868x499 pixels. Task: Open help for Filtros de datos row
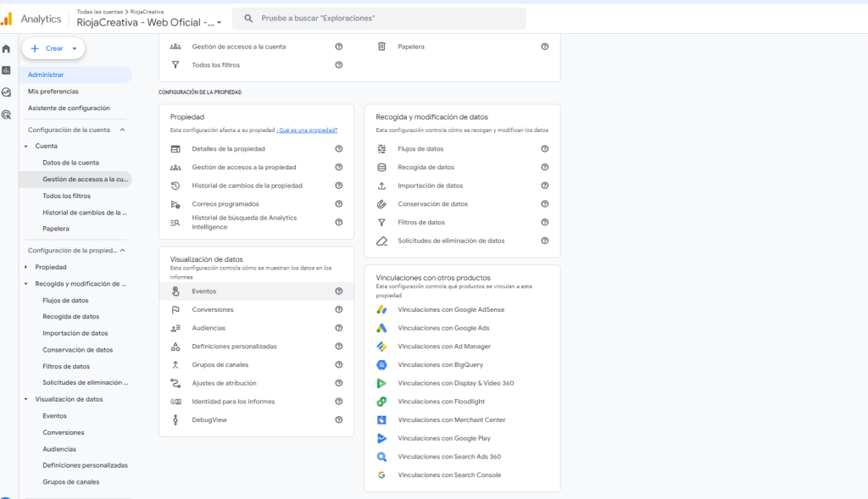pyautogui.click(x=545, y=223)
